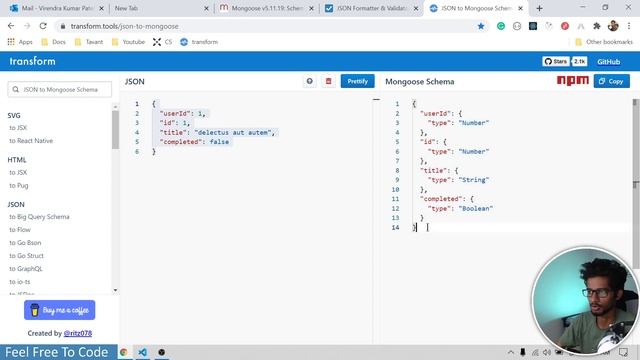
Task: Select JSON to io-ts
Action: (20, 282)
